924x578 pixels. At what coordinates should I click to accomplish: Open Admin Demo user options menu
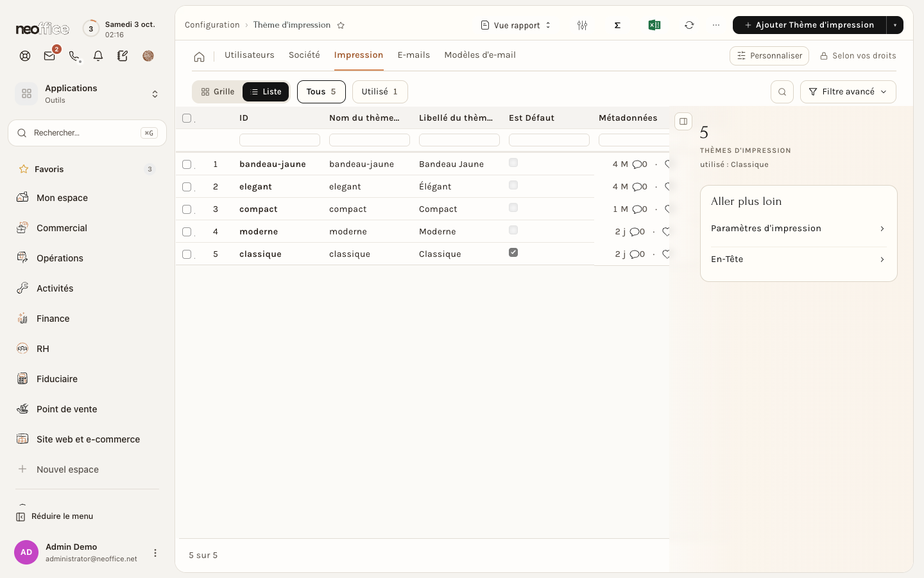point(155,553)
